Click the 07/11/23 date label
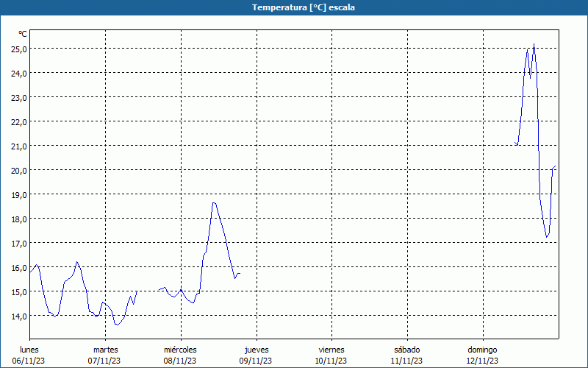588x368 pixels. click(104, 361)
